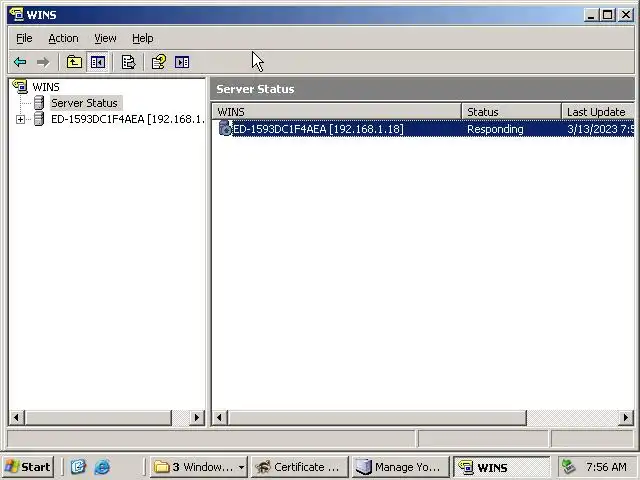Open the File menu

pos(24,38)
